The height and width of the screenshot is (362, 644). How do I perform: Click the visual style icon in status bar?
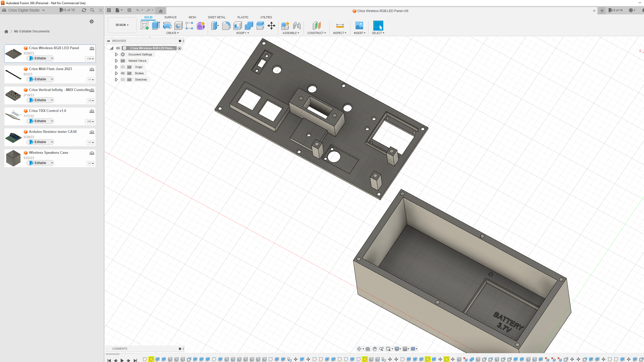click(x=397, y=349)
